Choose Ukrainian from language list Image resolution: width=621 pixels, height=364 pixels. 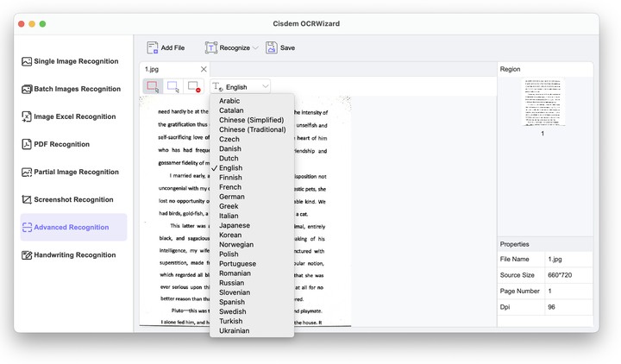tap(252, 330)
